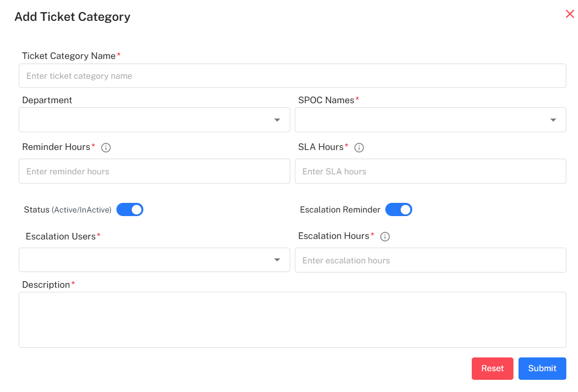This screenshot has height=392, width=578.
Task: Focus the ticket category name field
Action: point(292,76)
